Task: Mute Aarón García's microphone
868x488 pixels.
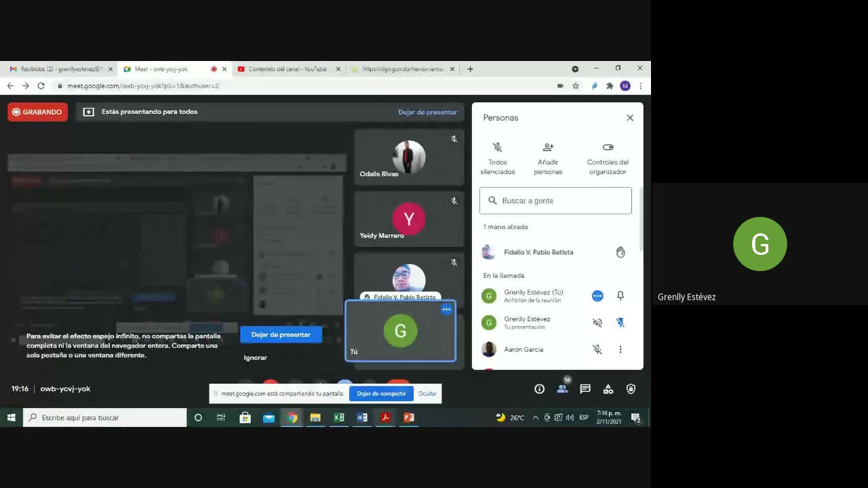Action: pyautogui.click(x=597, y=350)
